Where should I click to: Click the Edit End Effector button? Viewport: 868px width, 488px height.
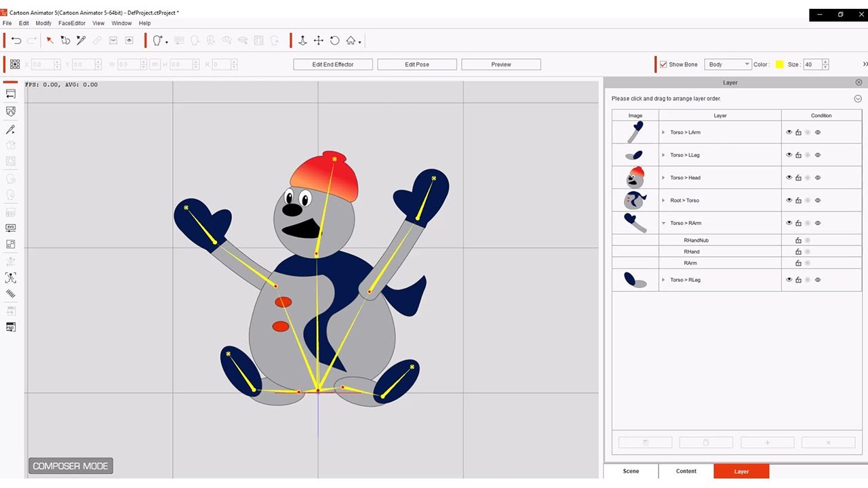(333, 64)
